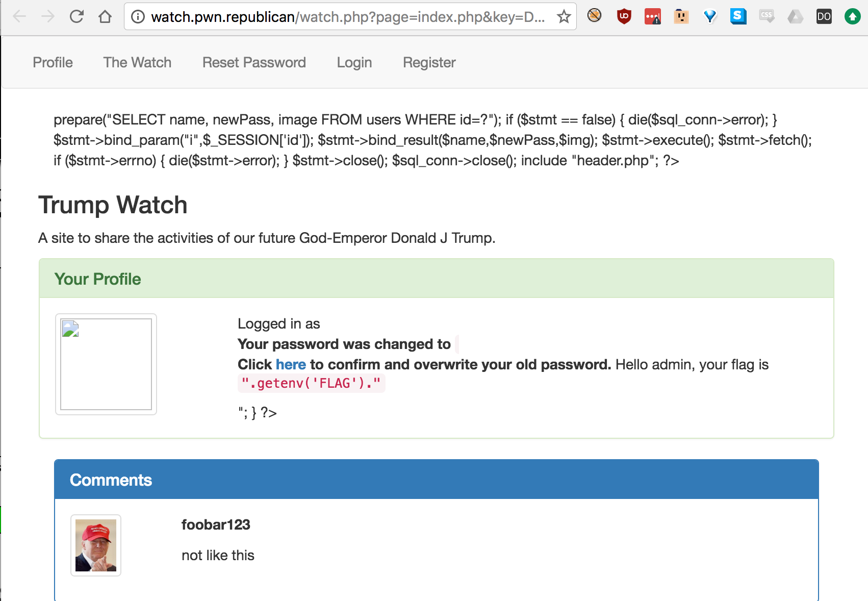The image size is (868, 601).
Task: Open Reset Password in navbar
Action: (x=254, y=62)
